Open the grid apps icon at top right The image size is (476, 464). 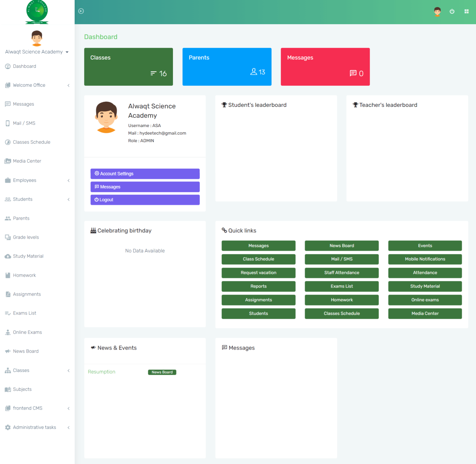click(467, 11)
